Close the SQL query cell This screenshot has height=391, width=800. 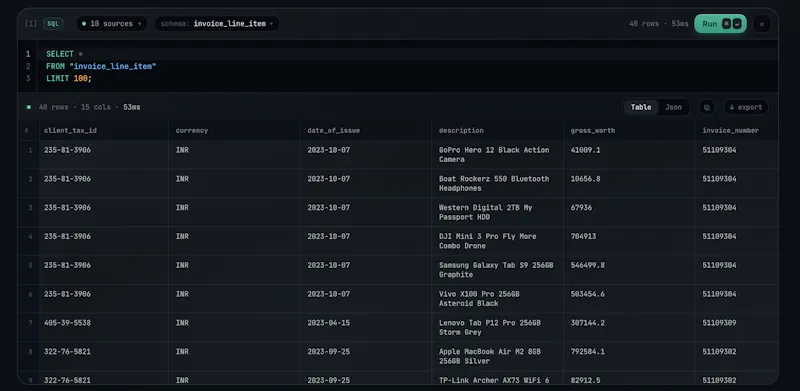coord(761,23)
